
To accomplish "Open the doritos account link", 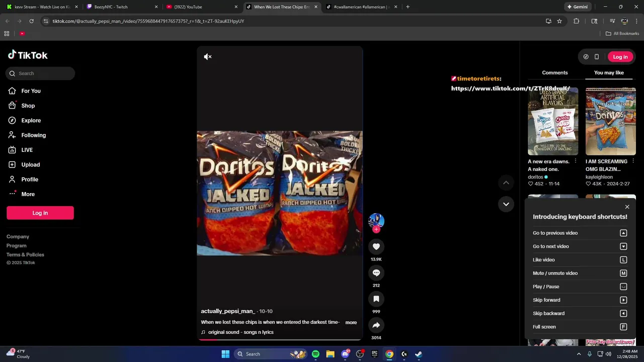I will tap(535, 177).
